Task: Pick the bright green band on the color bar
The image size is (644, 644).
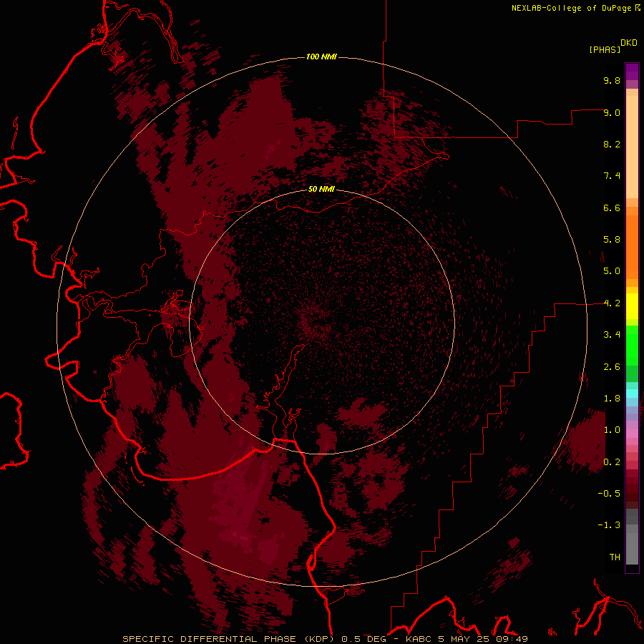Action: coord(632,346)
